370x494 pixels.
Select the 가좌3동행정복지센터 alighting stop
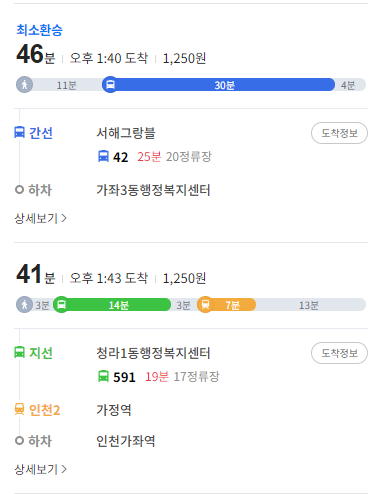coord(153,190)
